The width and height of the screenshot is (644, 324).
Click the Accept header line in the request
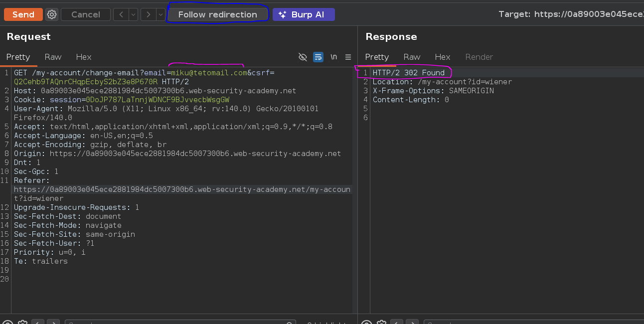coord(173,127)
